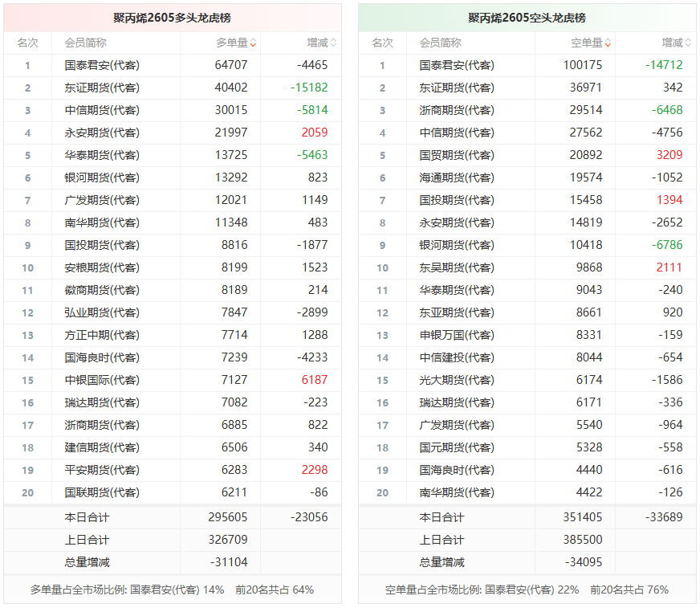Click sort icon beside 增减 in long table
The width and height of the screenshot is (700, 608).
334,43
